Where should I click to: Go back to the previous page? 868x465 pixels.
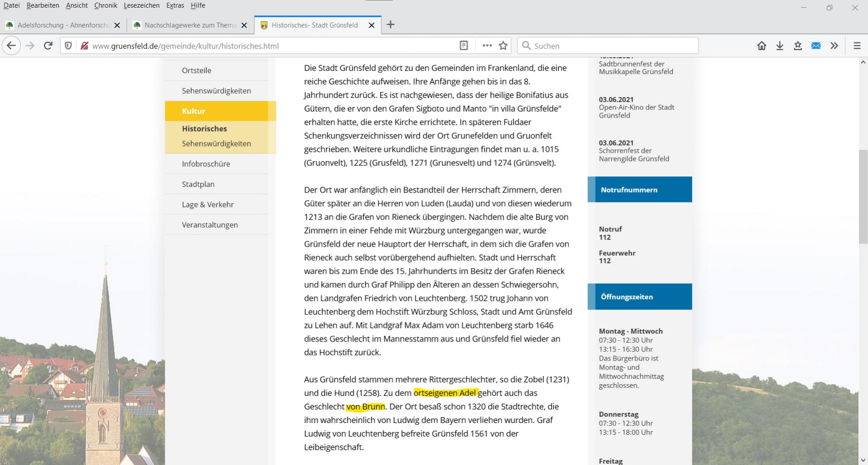(11, 46)
